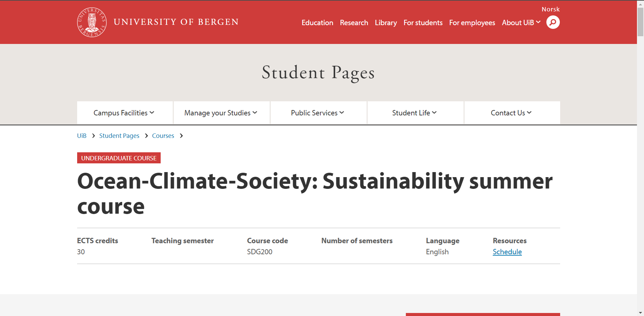
Task: Open the Education menu link
Action: pyautogui.click(x=317, y=23)
